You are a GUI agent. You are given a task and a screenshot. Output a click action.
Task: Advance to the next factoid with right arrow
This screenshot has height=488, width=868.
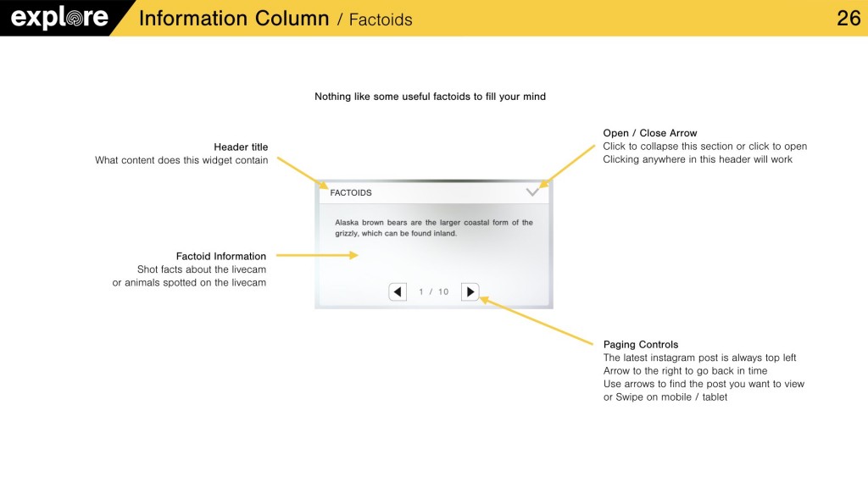pyautogui.click(x=470, y=292)
